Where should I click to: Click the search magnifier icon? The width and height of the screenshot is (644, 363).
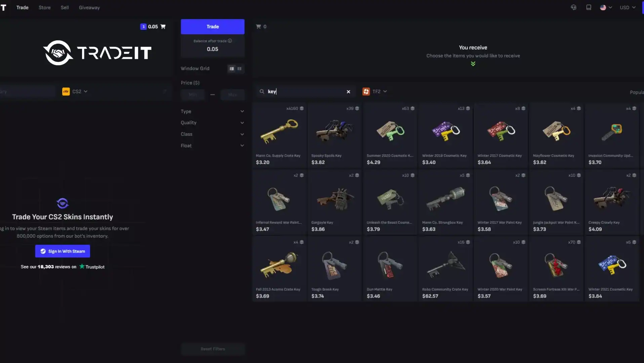pyautogui.click(x=262, y=91)
